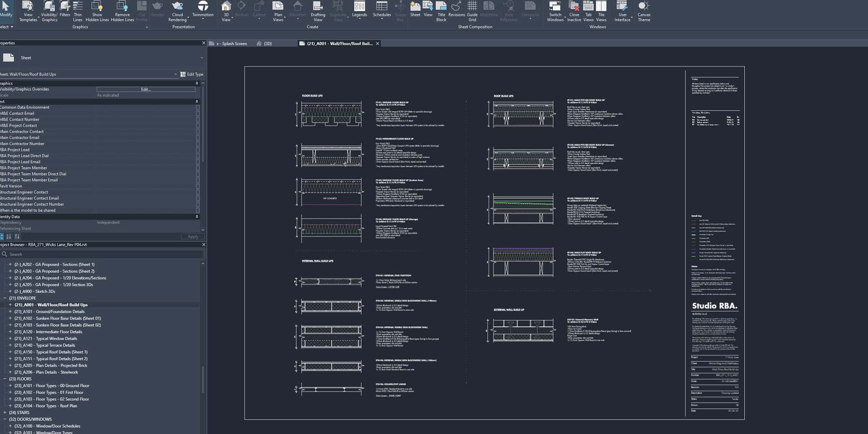The image size is (868, 434).
Task: Open the Select dropdown below Modify
Action: coord(7,27)
